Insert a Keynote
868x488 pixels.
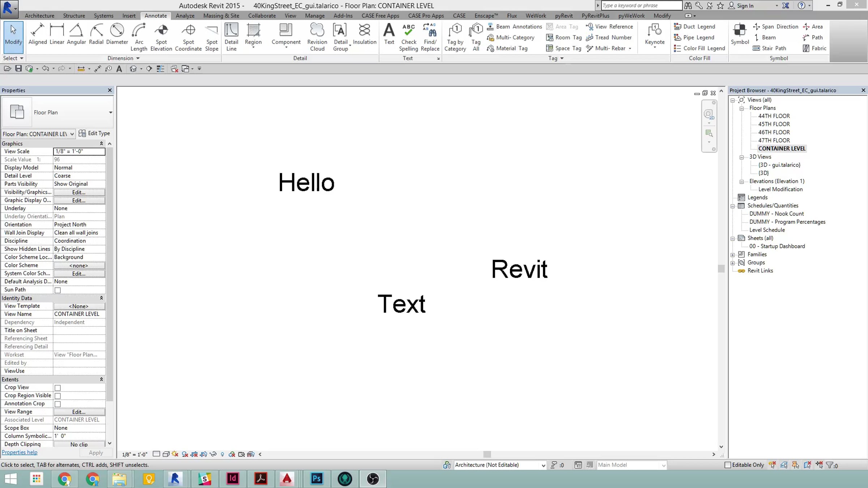tap(655, 35)
